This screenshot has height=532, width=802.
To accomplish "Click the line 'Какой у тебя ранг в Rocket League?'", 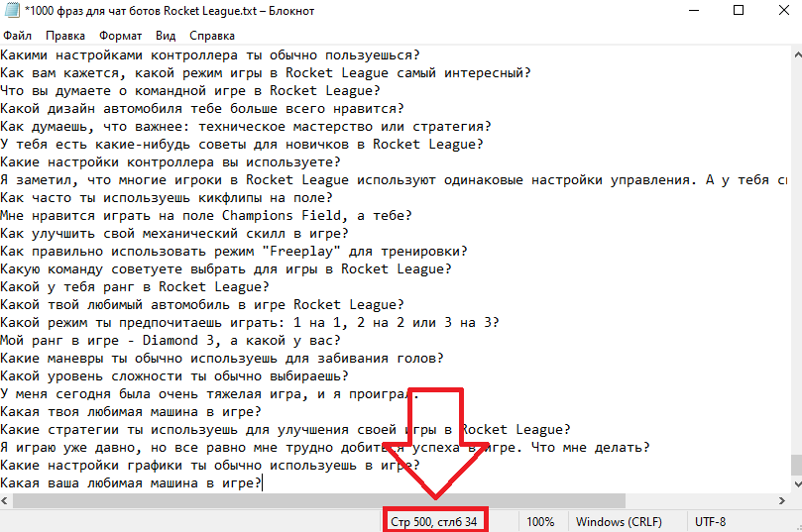I will point(135,287).
